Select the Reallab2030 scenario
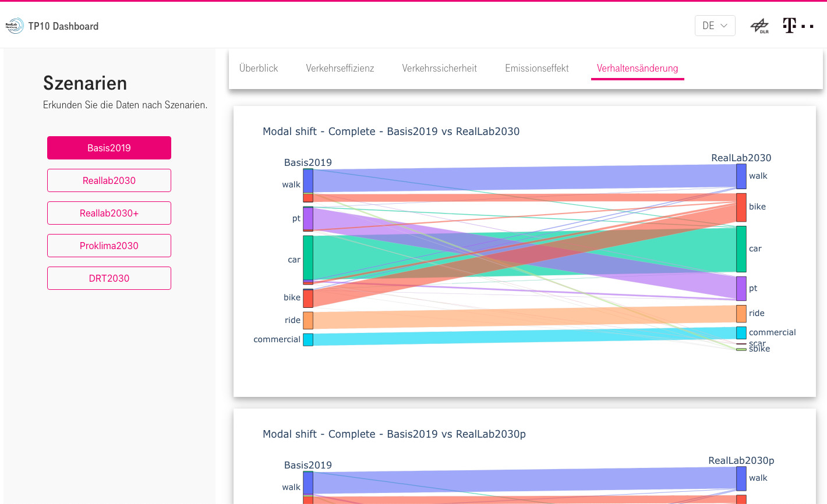 [109, 180]
